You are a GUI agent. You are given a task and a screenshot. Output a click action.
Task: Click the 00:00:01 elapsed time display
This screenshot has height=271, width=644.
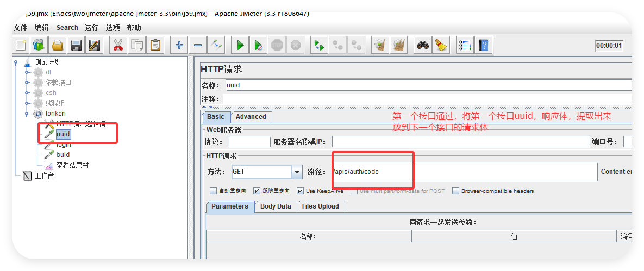click(609, 45)
